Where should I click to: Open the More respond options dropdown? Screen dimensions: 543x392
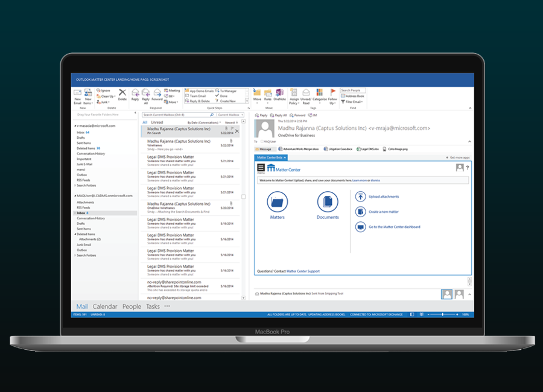[x=171, y=102]
